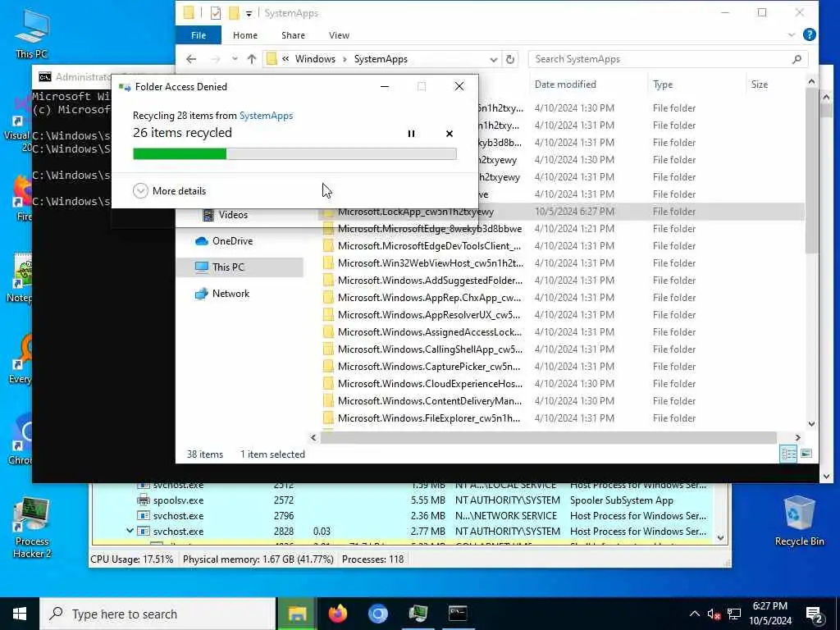Open Explorer help question mark icon

(810, 34)
